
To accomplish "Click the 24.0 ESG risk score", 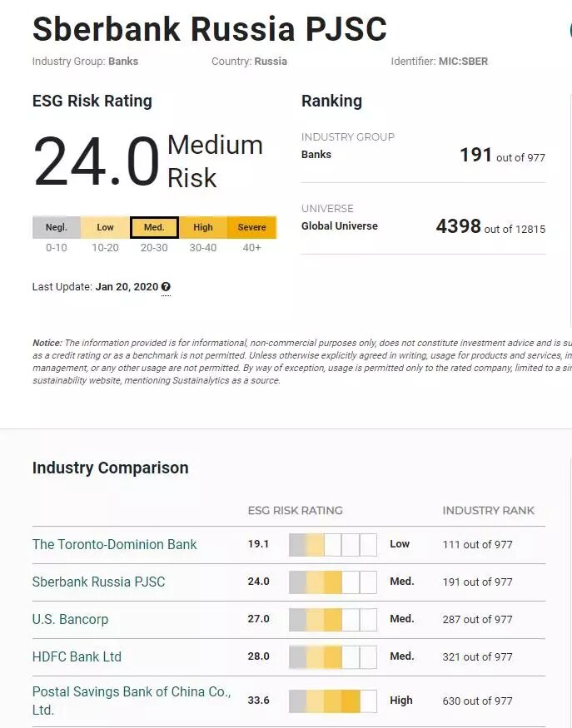I will [x=97, y=161].
